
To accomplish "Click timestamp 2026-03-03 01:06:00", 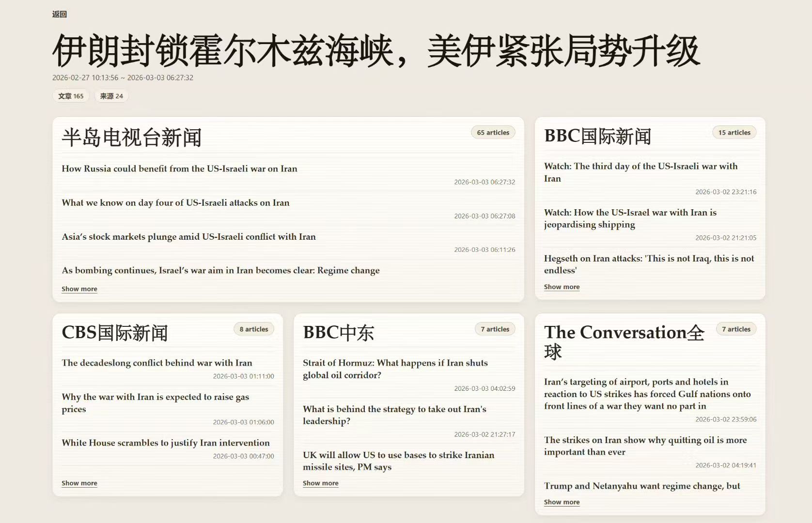I will click(x=244, y=422).
